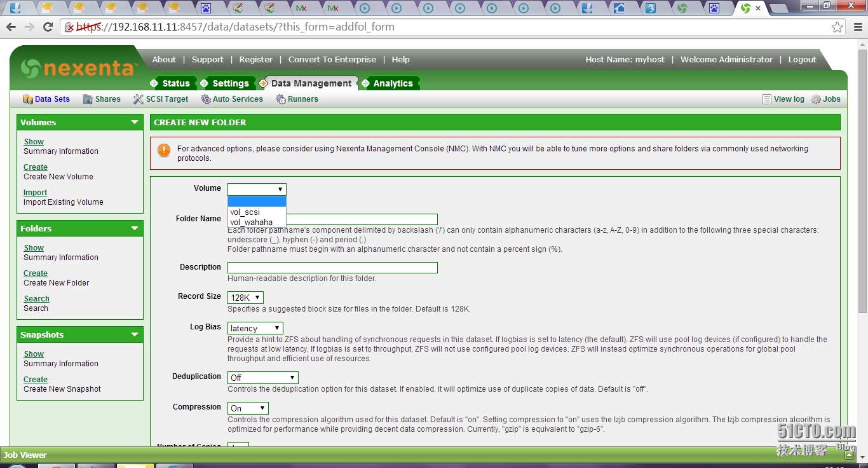Image resolution: width=868 pixels, height=468 pixels.
Task: Open the Volume dropdown
Action: click(257, 189)
